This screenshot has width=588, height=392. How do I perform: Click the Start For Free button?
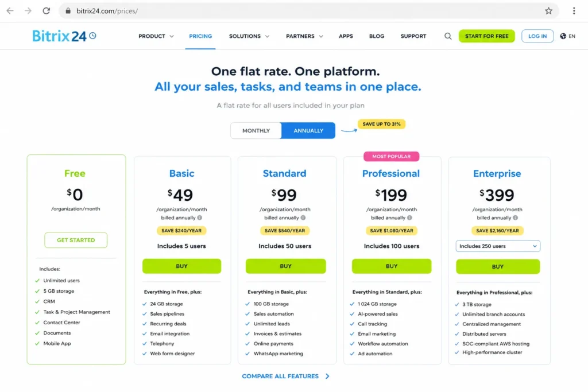[487, 36]
